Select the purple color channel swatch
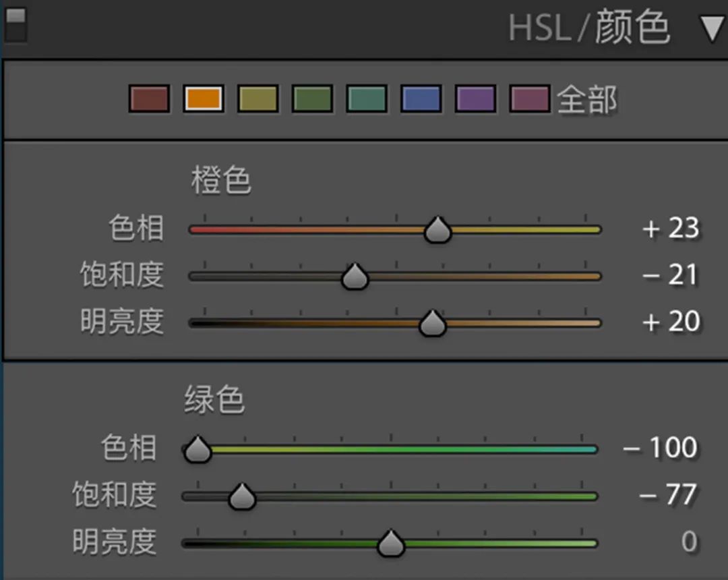This screenshot has height=580, width=728. (475, 99)
